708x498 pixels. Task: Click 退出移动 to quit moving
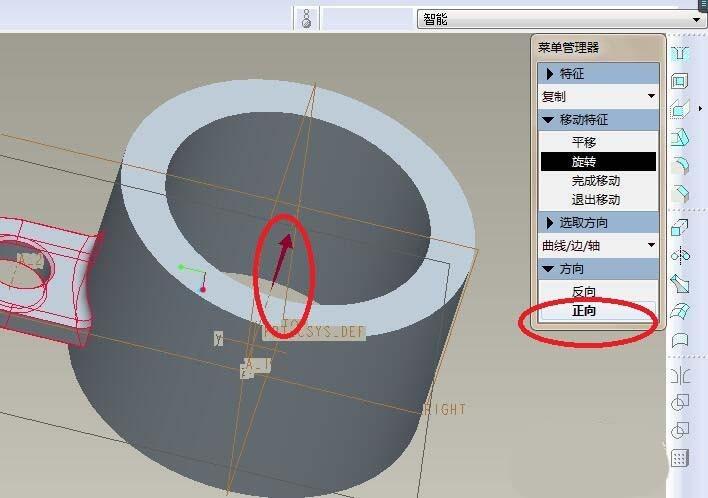coord(598,200)
